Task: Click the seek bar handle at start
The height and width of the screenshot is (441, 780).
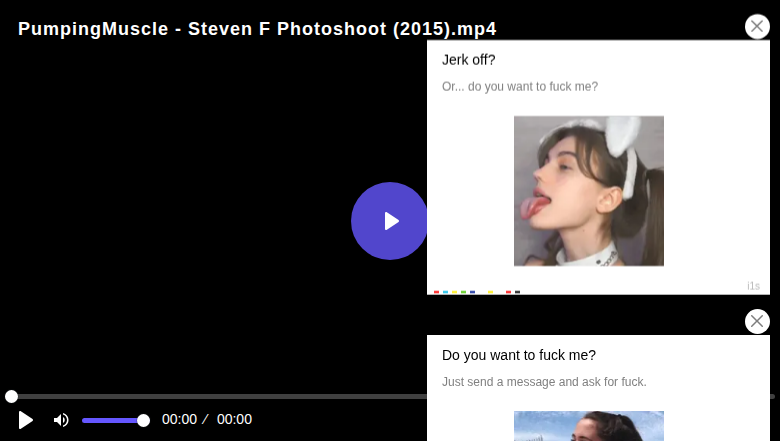Action: tap(11, 397)
